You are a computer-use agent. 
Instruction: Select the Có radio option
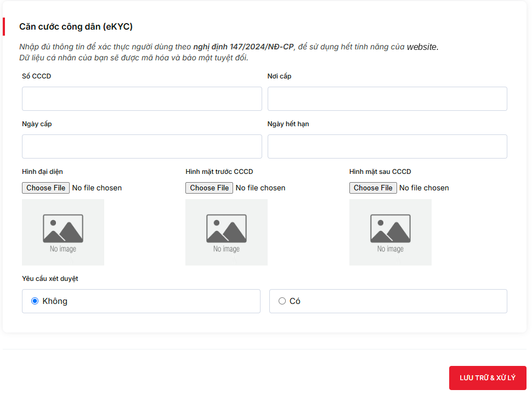click(282, 301)
